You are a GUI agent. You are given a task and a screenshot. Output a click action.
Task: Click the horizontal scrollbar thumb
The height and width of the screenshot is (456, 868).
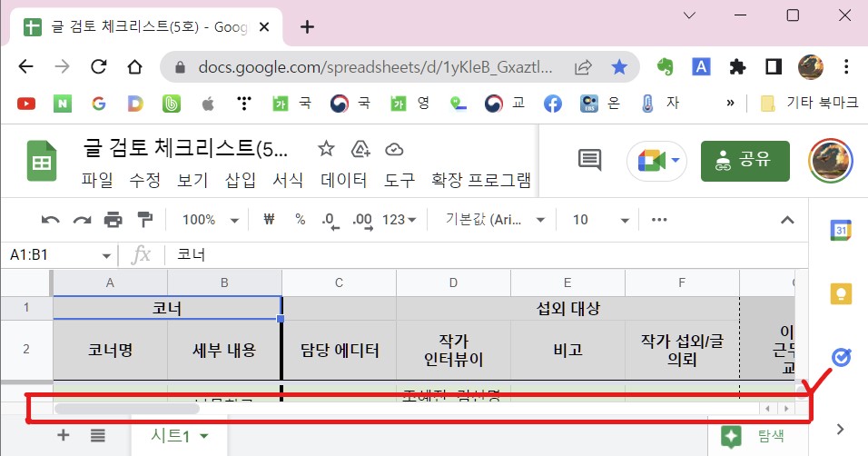(x=127, y=409)
